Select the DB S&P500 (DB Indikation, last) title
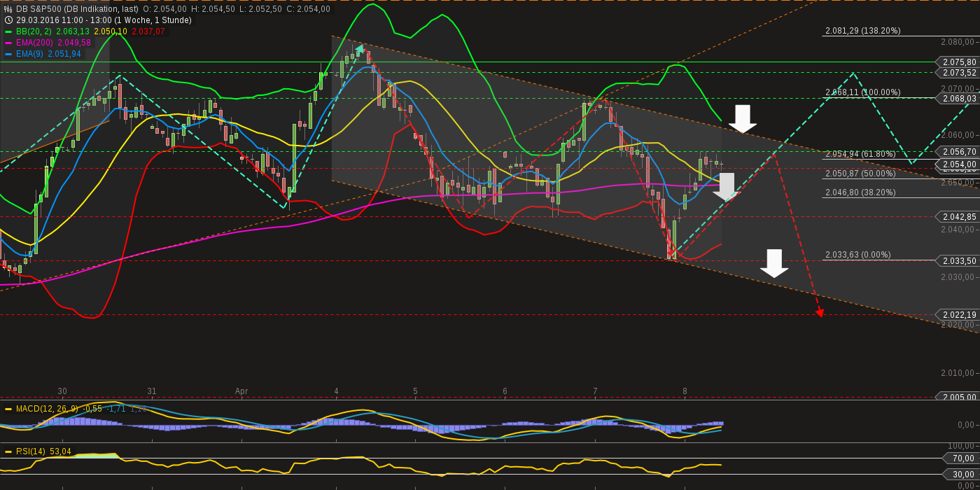Screen dimensions: 980x490 tap(77, 9)
